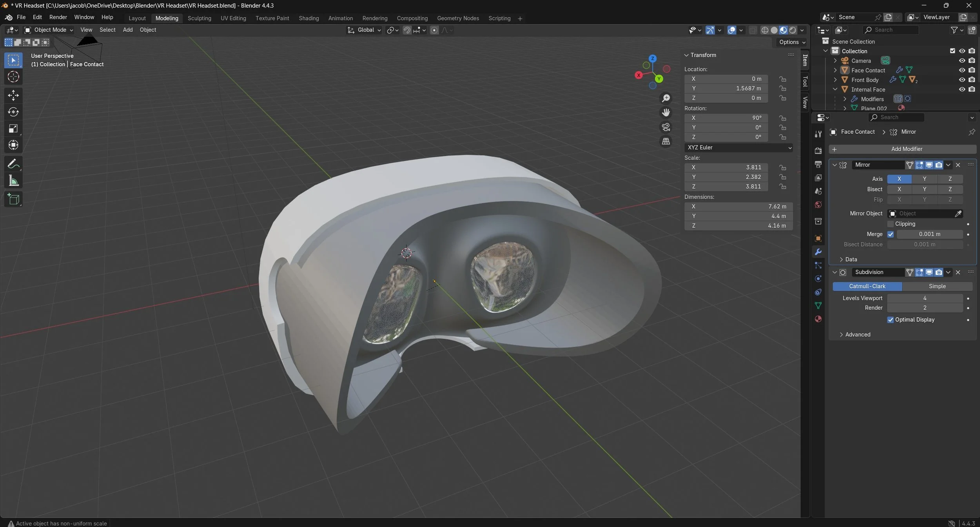Activate the Measure tool

[x=13, y=181]
